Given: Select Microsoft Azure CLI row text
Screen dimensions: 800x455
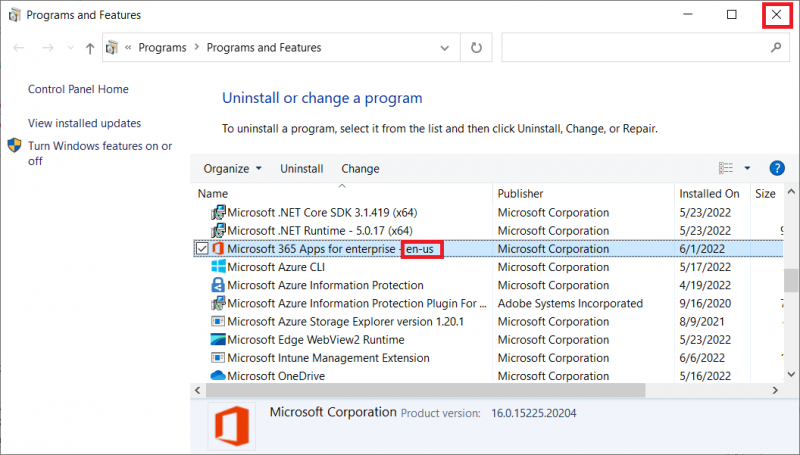Looking at the screenshot, I should 276,267.
